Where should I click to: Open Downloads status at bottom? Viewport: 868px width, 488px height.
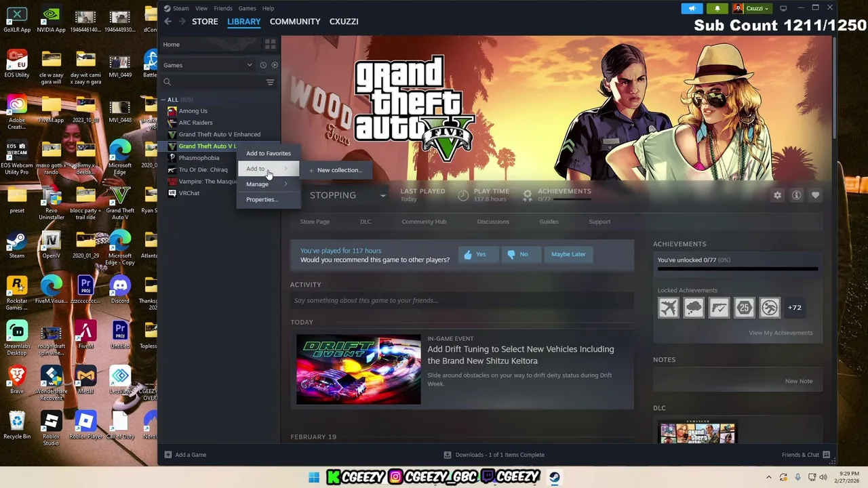point(494,455)
